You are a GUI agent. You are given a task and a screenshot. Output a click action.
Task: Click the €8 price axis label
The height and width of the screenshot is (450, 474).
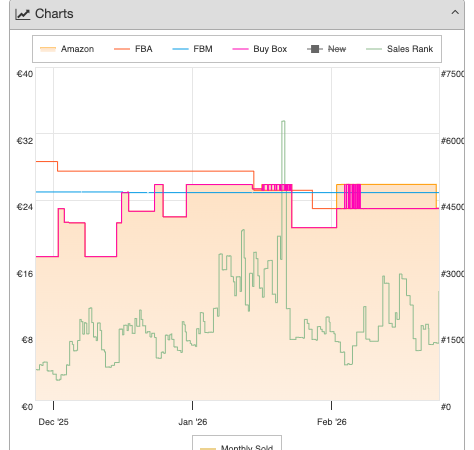27,340
